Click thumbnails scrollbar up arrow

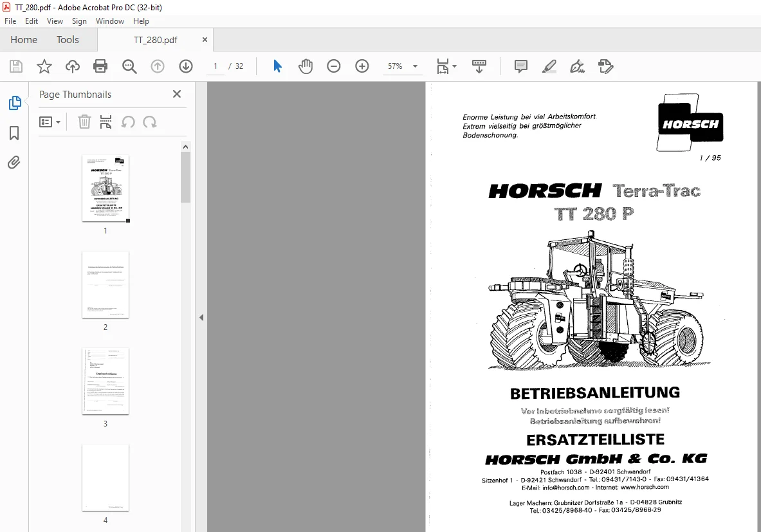click(185, 147)
